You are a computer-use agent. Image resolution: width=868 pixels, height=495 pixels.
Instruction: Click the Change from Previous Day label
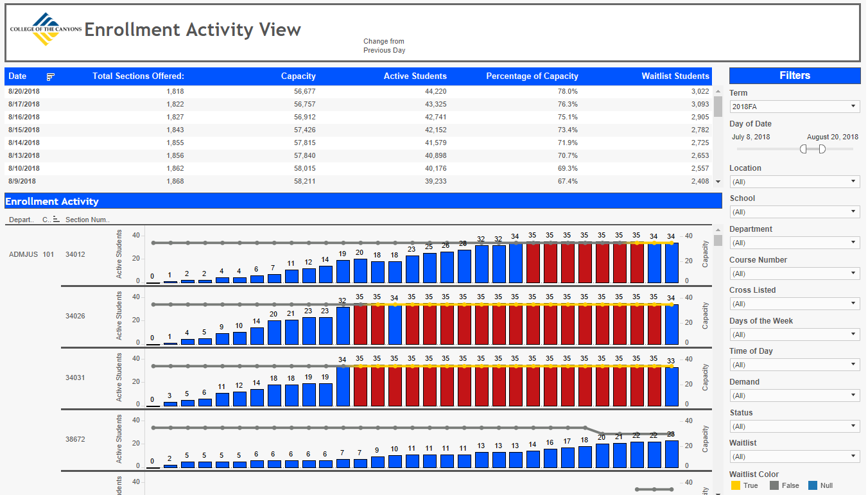pos(384,46)
